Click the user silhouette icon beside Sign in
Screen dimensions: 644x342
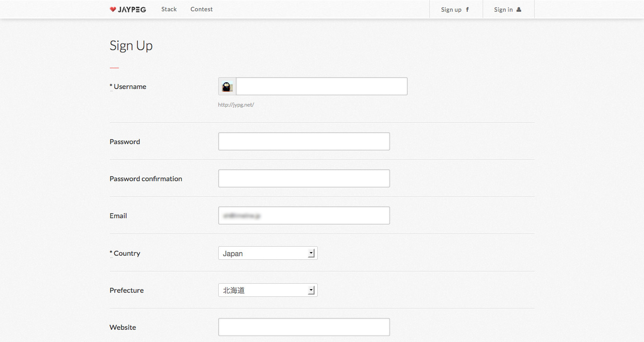coord(519,9)
